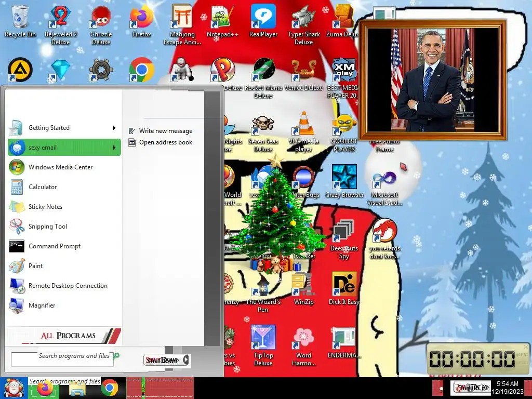Open Firefox from the taskbar

(45, 389)
